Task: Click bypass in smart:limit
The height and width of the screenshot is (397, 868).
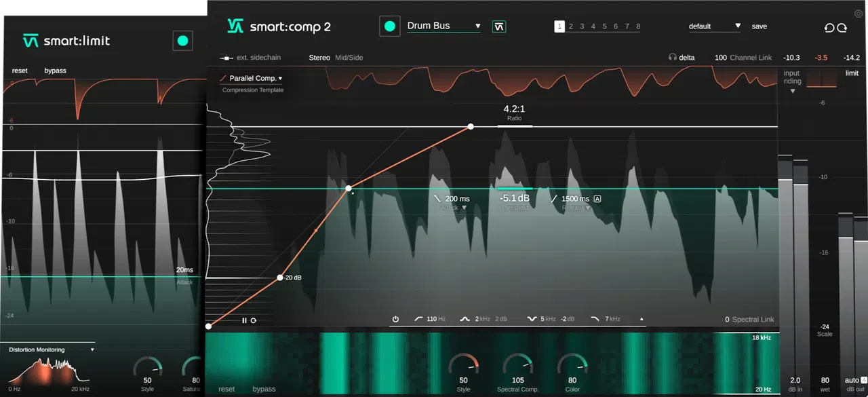Action: click(56, 71)
